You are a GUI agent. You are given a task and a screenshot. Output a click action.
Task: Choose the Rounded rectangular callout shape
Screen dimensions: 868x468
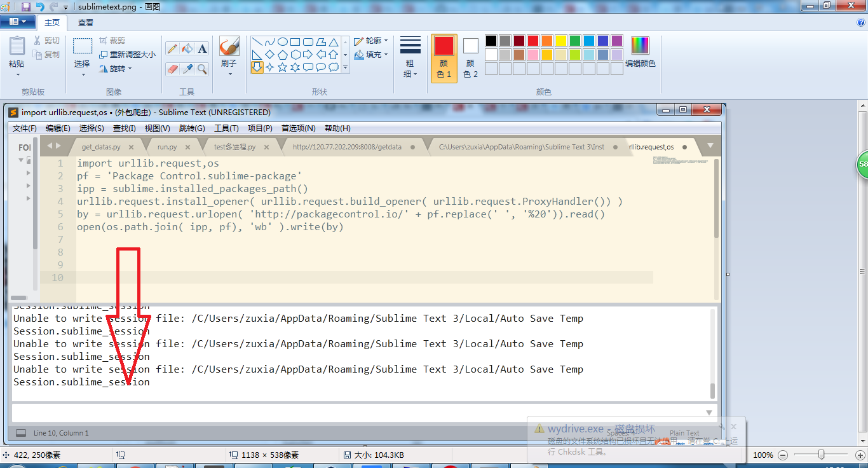tap(308, 67)
